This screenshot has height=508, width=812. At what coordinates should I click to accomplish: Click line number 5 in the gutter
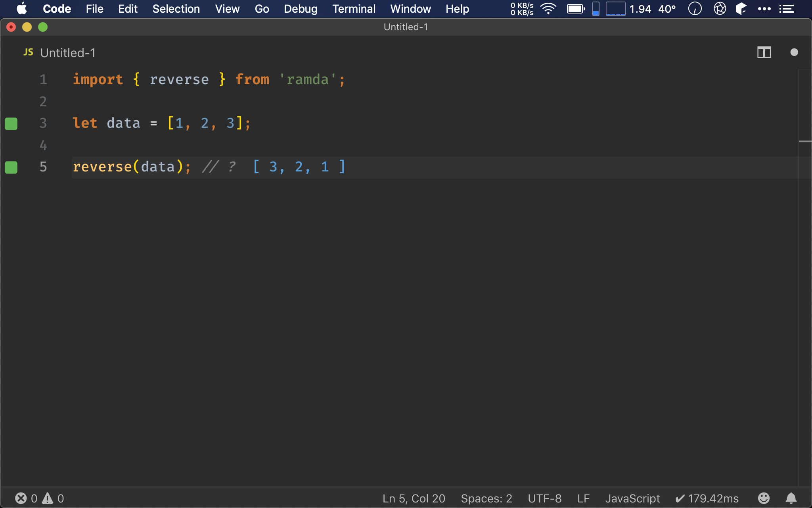coord(43,167)
